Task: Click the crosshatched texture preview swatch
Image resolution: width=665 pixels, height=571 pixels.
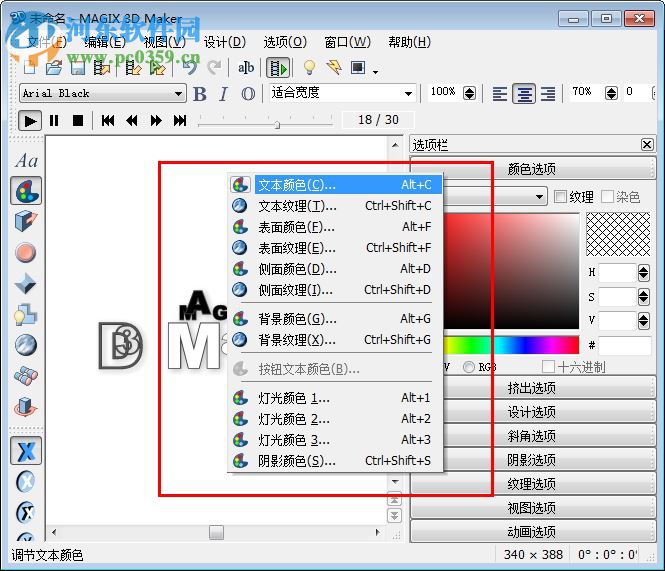Action: [x=618, y=234]
